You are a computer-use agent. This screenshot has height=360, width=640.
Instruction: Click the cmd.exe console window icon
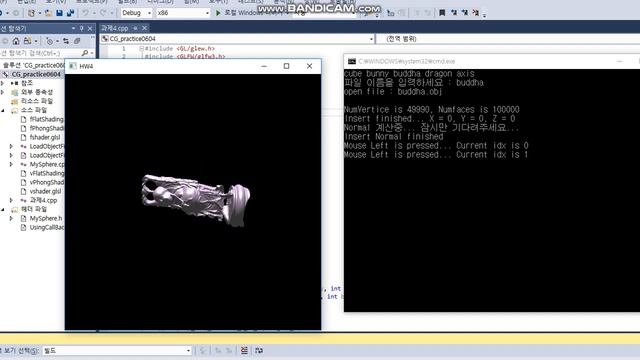tap(351, 61)
